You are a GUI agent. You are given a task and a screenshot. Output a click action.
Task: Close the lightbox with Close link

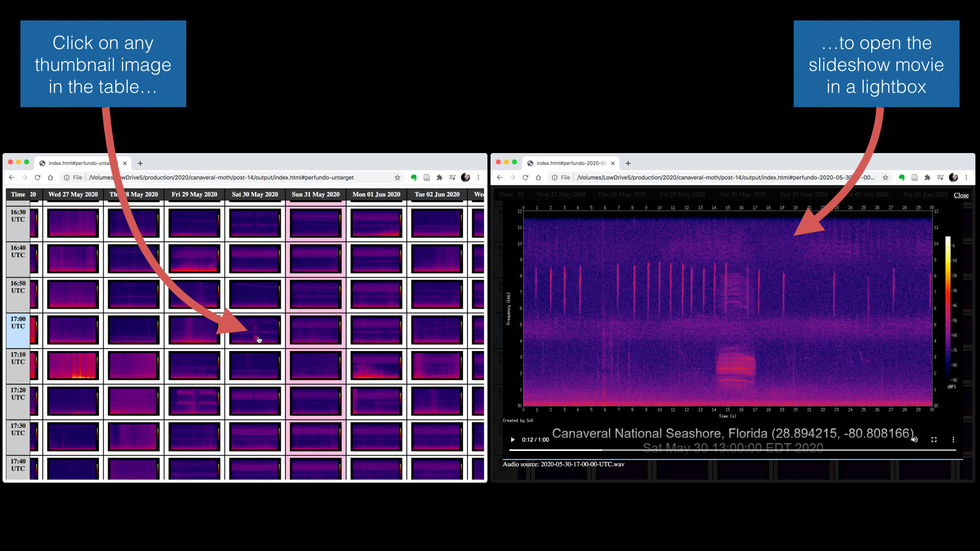(x=961, y=195)
